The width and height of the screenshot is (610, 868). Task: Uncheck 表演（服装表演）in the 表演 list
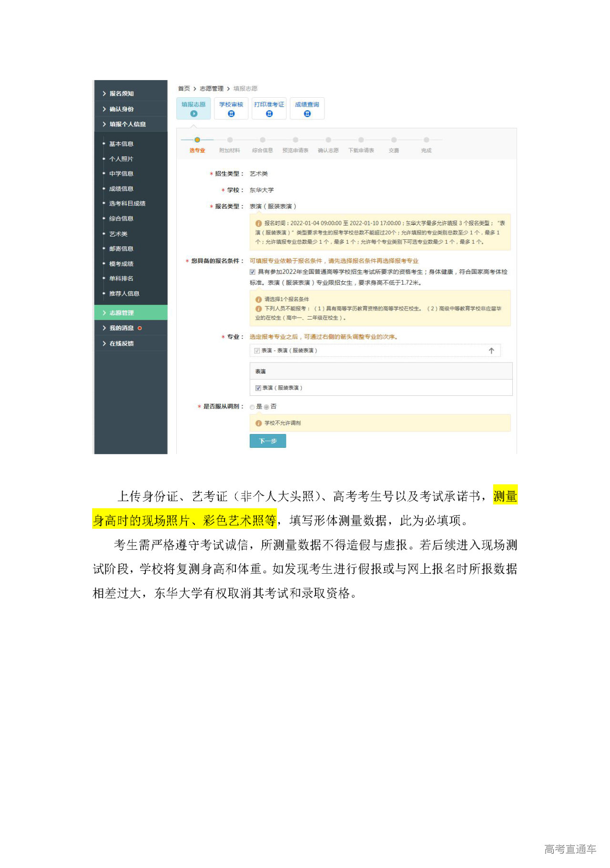[258, 388]
